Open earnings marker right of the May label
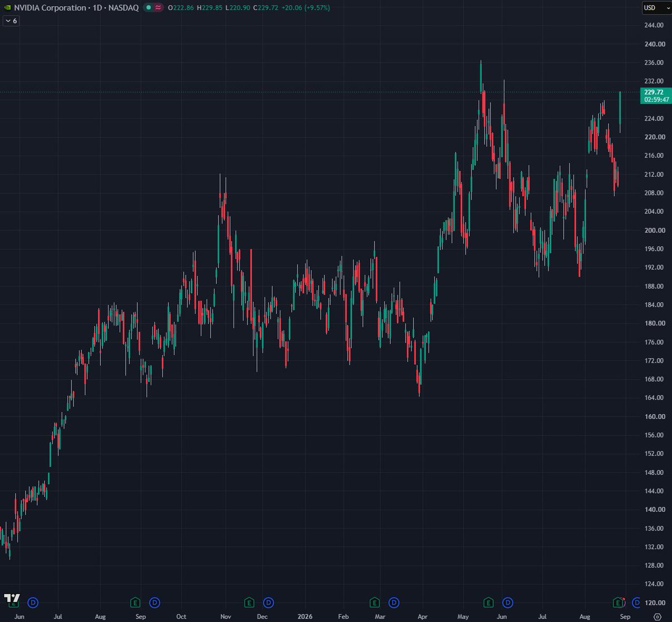This screenshot has width=672, height=622. 488,602
